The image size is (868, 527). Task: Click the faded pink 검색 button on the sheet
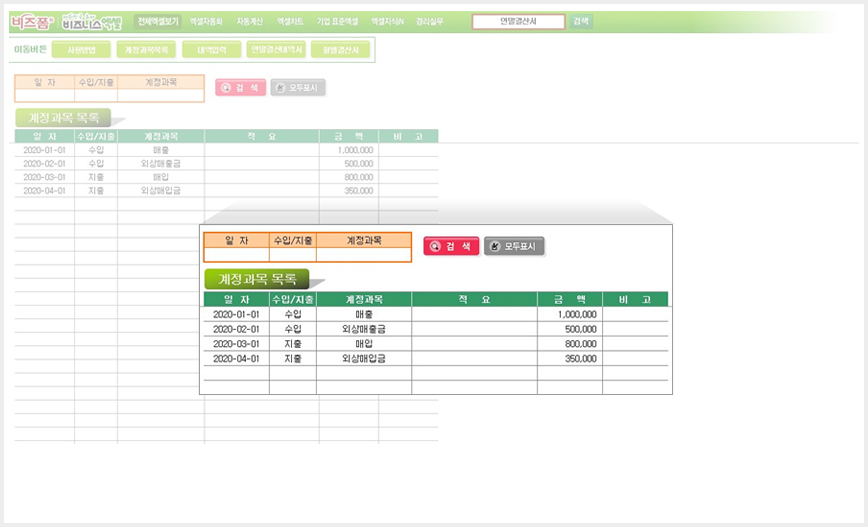pyautogui.click(x=240, y=87)
